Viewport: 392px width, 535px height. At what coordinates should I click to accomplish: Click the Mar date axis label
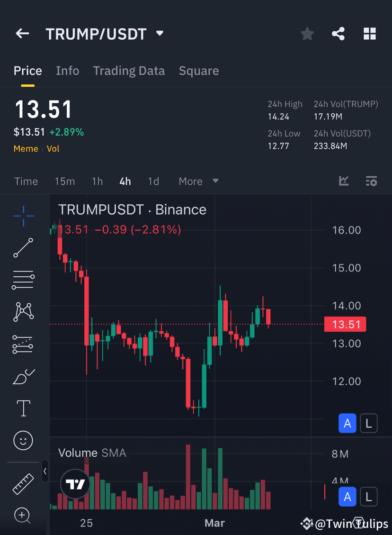coord(214,523)
